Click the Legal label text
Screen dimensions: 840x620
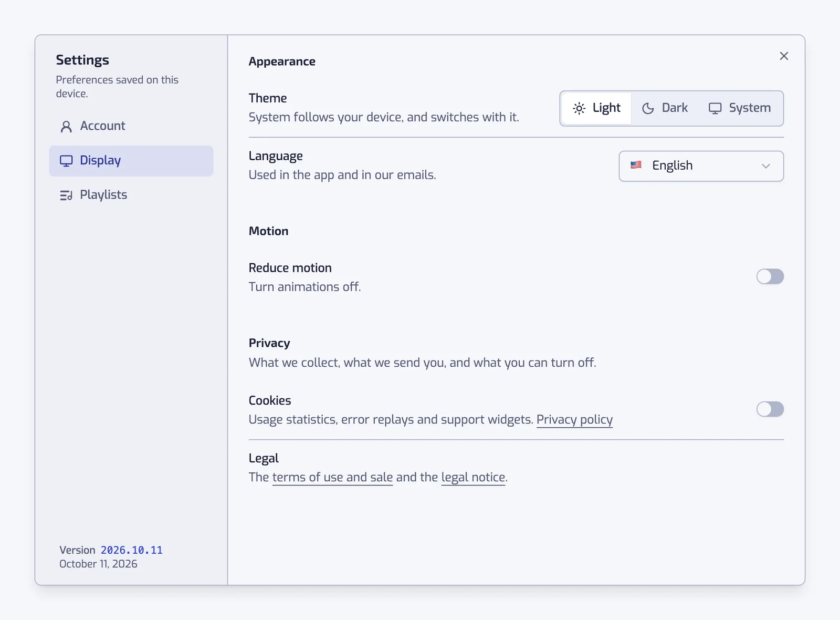click(x=264, y=458)
